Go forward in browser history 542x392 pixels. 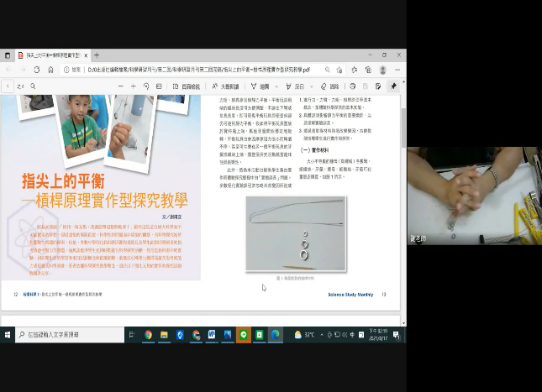pyautogui.click(x=23, y=70)
